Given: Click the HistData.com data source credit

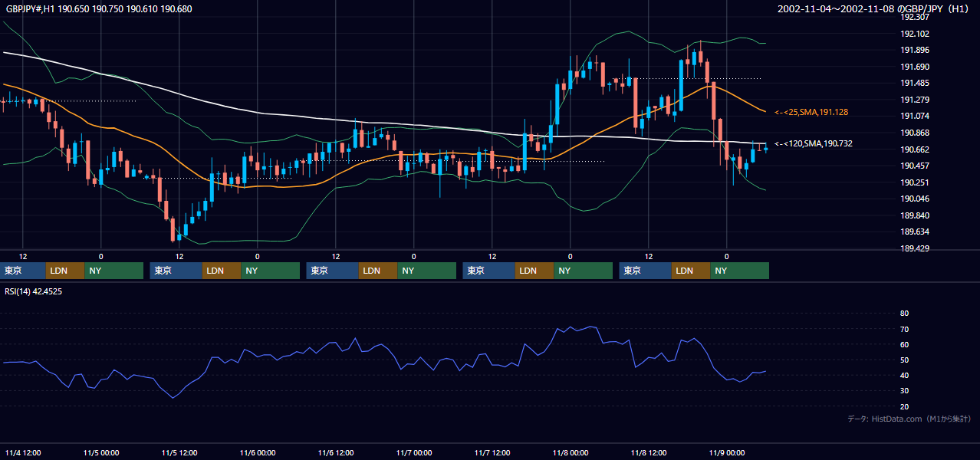Looking at the screenshot, I should pos(909,419).
